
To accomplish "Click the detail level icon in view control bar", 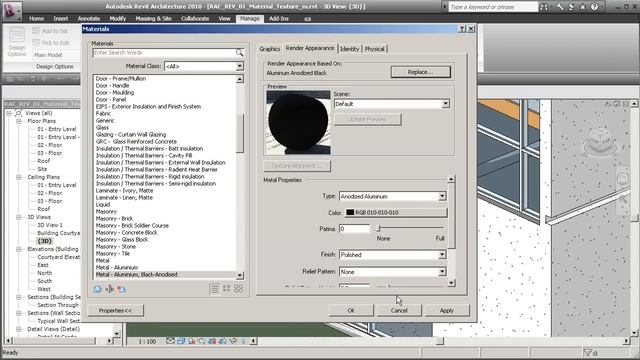I will 170,341.
